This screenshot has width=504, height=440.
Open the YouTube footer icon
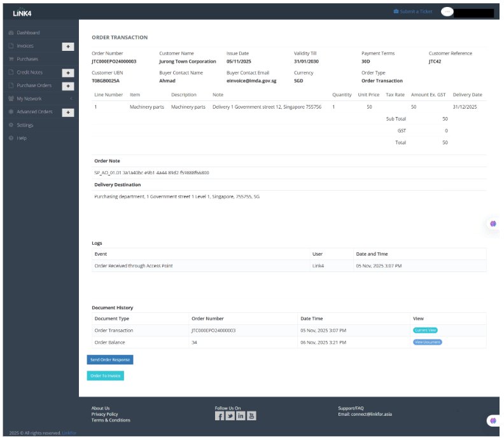click(251, 416)
